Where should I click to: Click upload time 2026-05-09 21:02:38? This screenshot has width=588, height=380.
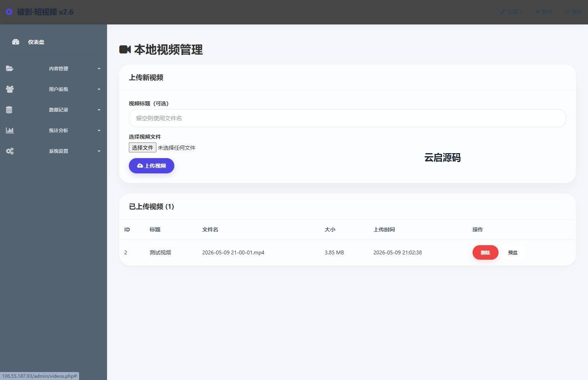pos(398,252)
